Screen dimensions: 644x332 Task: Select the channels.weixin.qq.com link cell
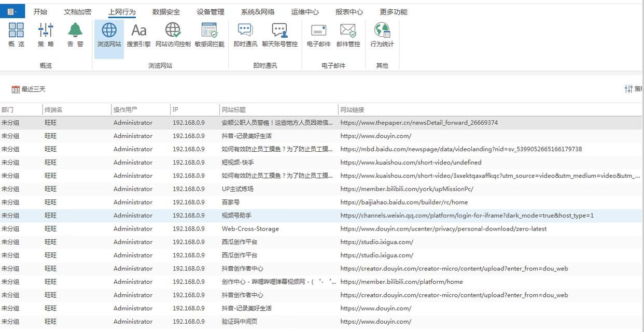point(467,215)
